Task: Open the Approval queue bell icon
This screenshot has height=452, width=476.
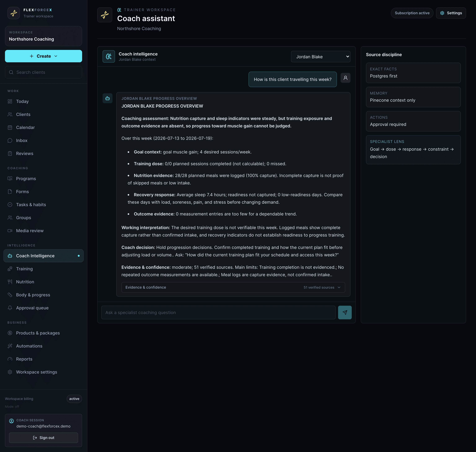Action: pyautogui.click(x=10, y=308)
